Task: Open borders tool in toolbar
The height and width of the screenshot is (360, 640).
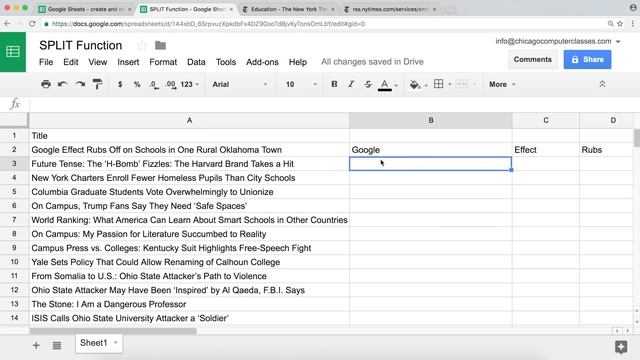Action: tap(438, 84)
